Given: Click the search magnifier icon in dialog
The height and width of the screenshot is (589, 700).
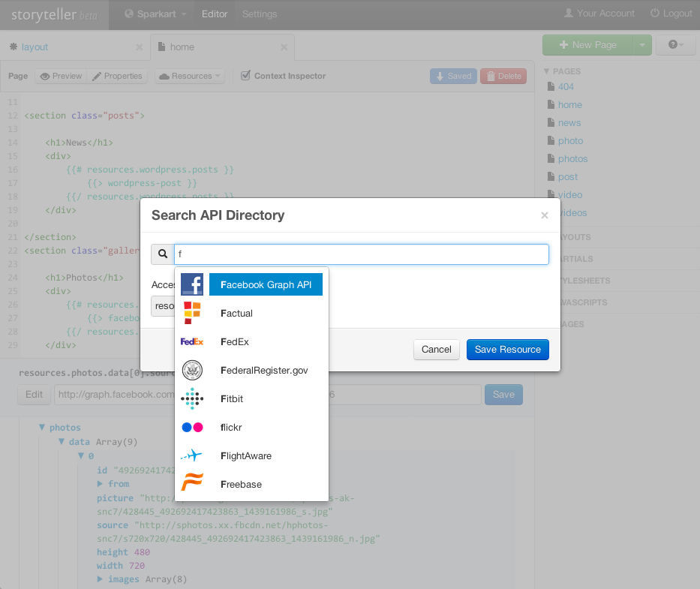Looking at the screenshot, I should coord(163,254).
